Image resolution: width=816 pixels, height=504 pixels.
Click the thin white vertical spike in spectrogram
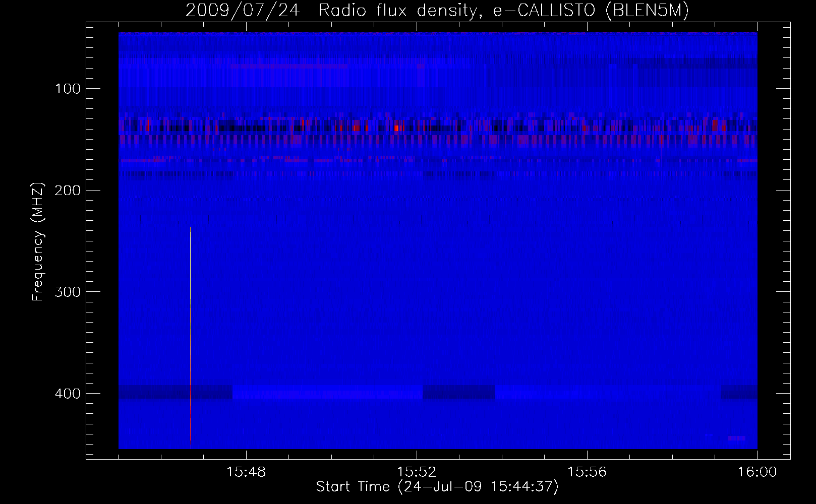point(190,334)
